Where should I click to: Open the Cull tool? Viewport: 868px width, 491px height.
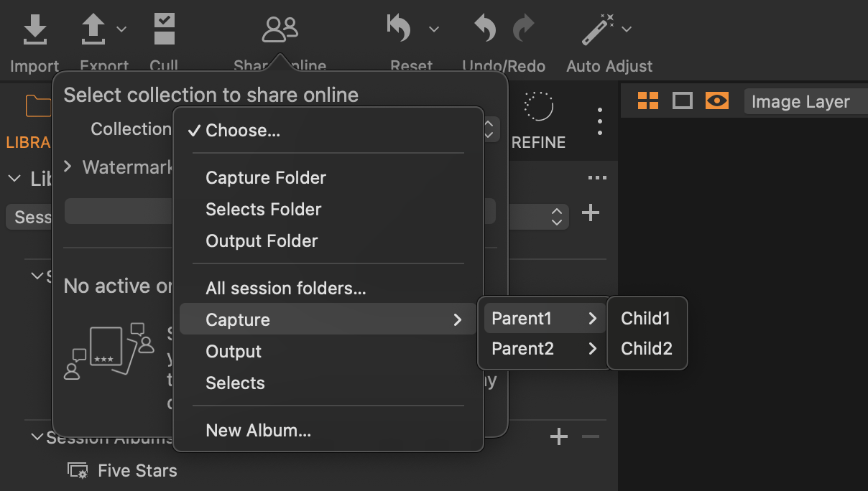(165, 30)
